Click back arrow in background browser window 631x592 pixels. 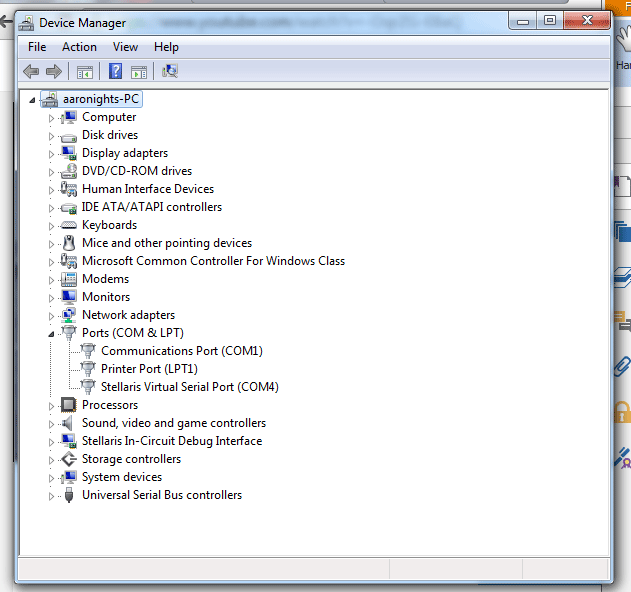(6, 22)
